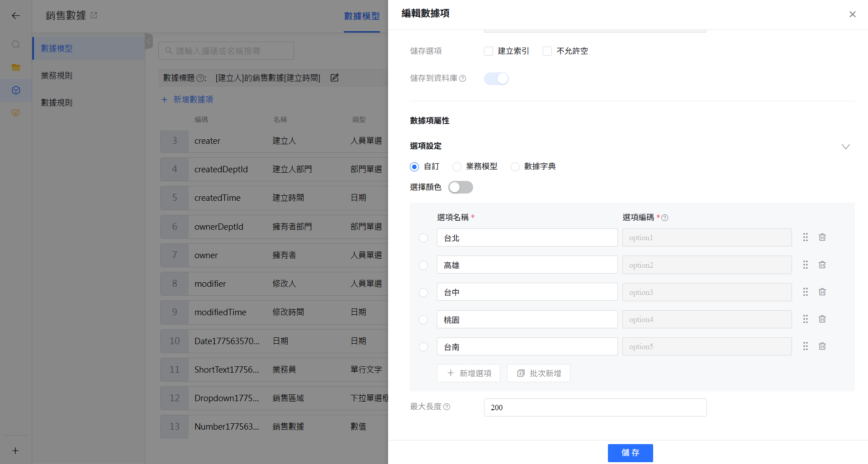
Task: Toggle the 儲存到資料庫 switch
Action: (496, 79)
